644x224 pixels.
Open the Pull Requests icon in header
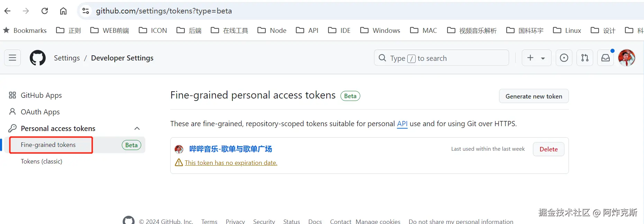point(585,58)
